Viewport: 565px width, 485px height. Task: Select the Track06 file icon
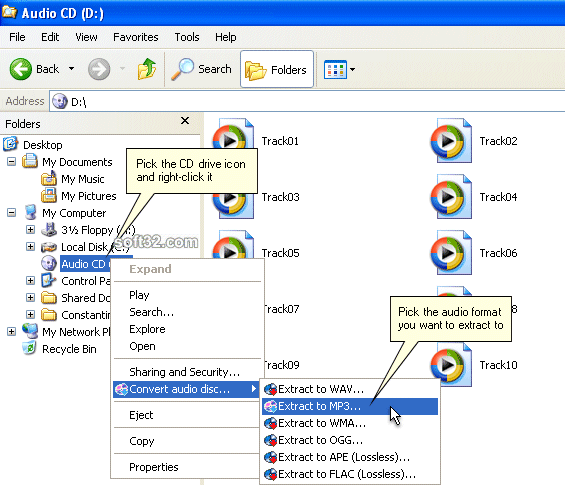[451, 252]
